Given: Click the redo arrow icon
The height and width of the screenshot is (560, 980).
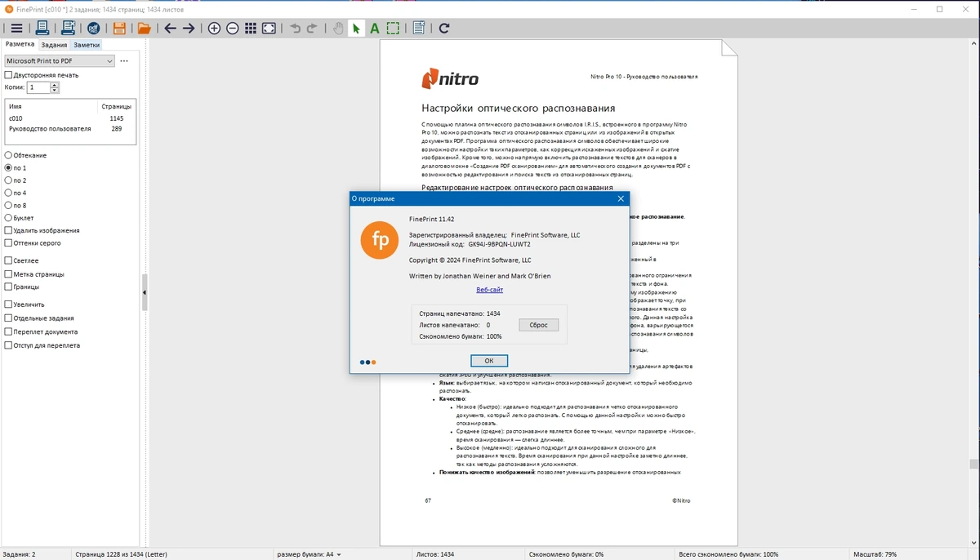Looking at the screenshot, I should coord(312,29).
